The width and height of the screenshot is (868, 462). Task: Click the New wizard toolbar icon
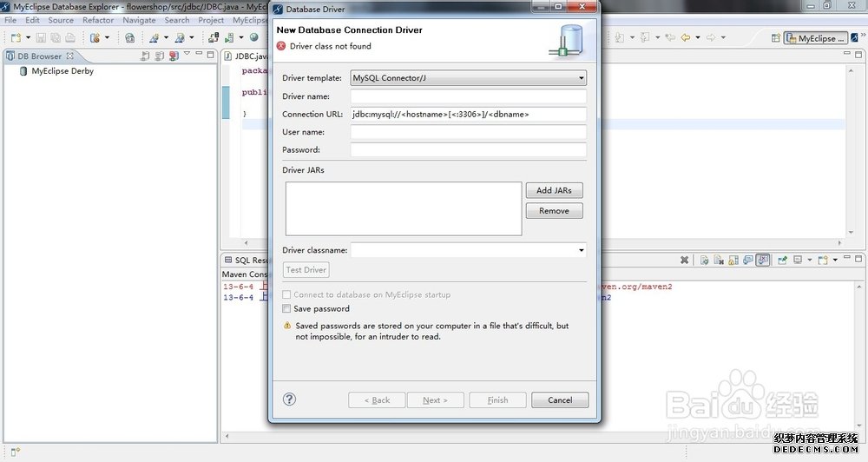click(x=16, y=38)
